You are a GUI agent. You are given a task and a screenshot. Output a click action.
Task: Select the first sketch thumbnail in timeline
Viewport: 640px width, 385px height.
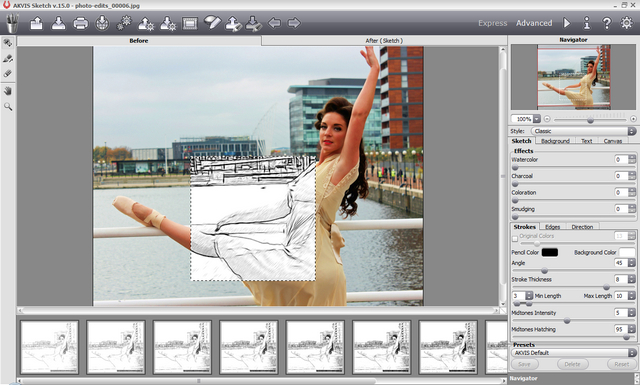(49, 347)
